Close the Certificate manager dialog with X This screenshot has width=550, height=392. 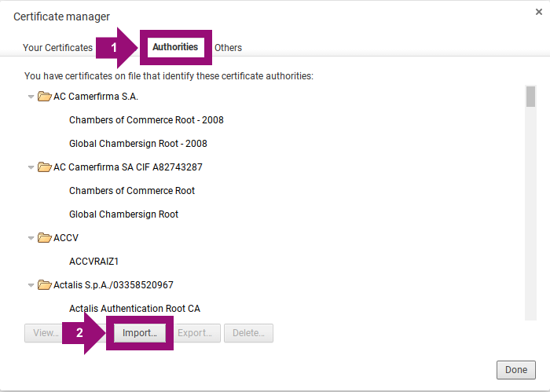point(538,13)
